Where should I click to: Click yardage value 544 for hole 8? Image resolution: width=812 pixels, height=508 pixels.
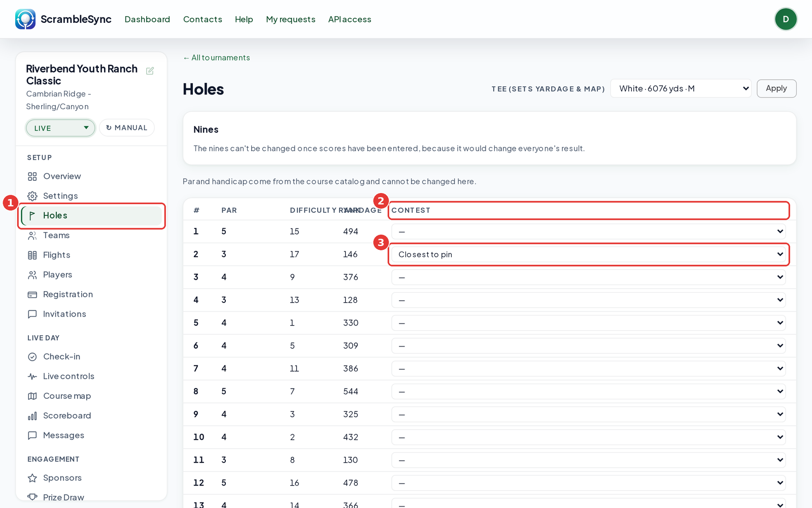(351, 392)
